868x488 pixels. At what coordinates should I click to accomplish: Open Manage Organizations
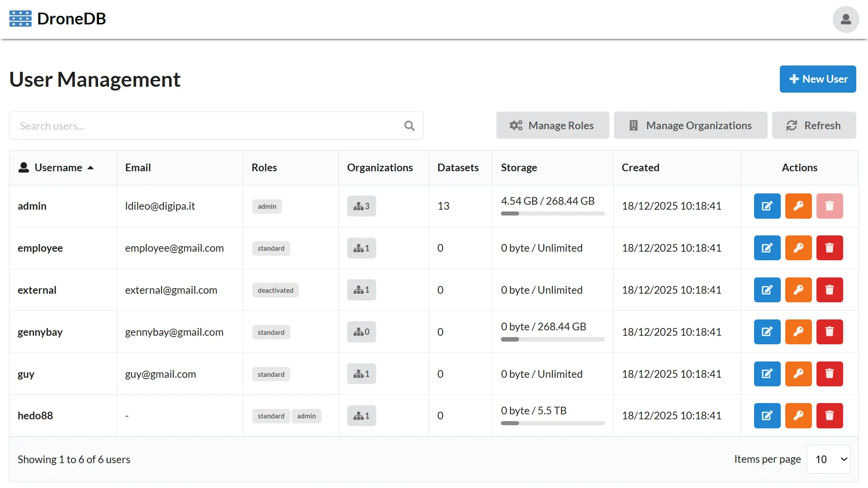pos(690,125)
